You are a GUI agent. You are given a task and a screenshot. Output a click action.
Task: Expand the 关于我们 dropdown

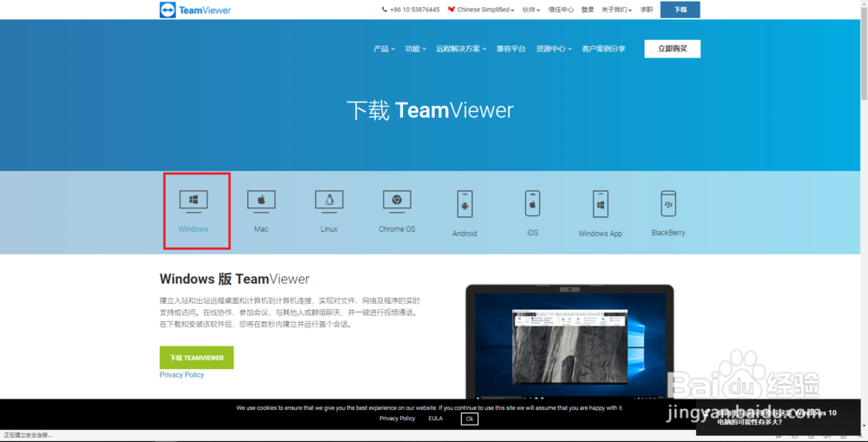pos(616,10)
